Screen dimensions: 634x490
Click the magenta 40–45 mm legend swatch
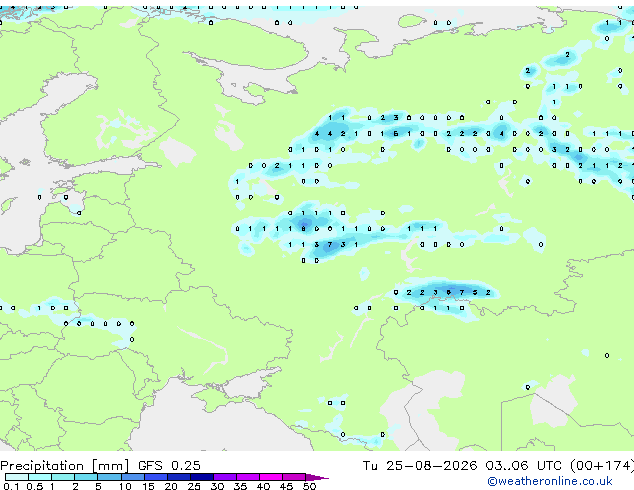pos(271,477)
